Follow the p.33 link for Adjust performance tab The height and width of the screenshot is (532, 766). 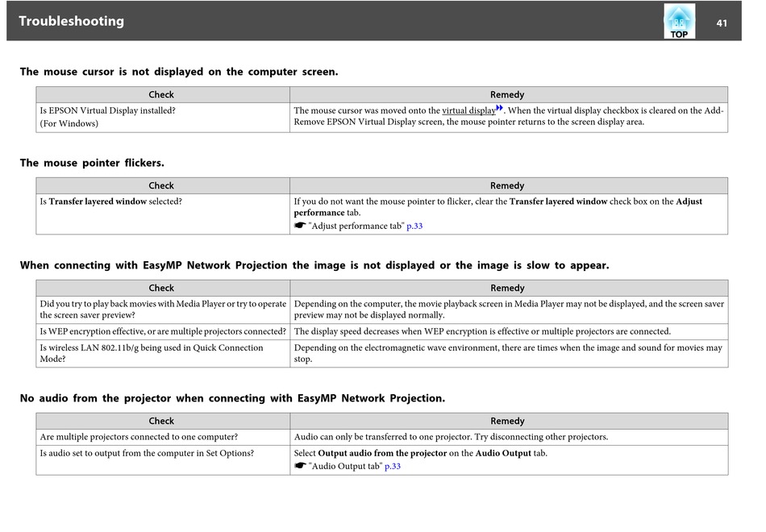(414, 227)
